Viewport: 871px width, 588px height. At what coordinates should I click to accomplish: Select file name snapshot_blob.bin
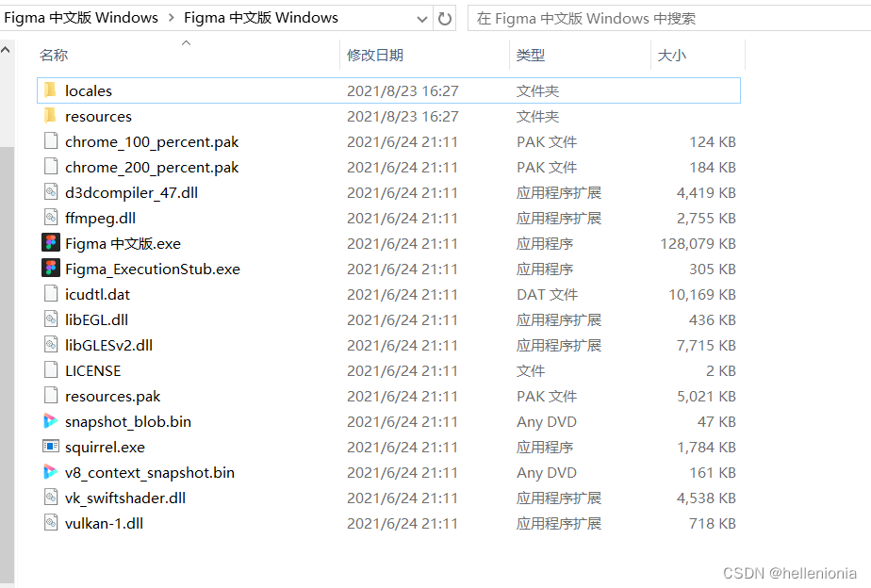point(128,422)
